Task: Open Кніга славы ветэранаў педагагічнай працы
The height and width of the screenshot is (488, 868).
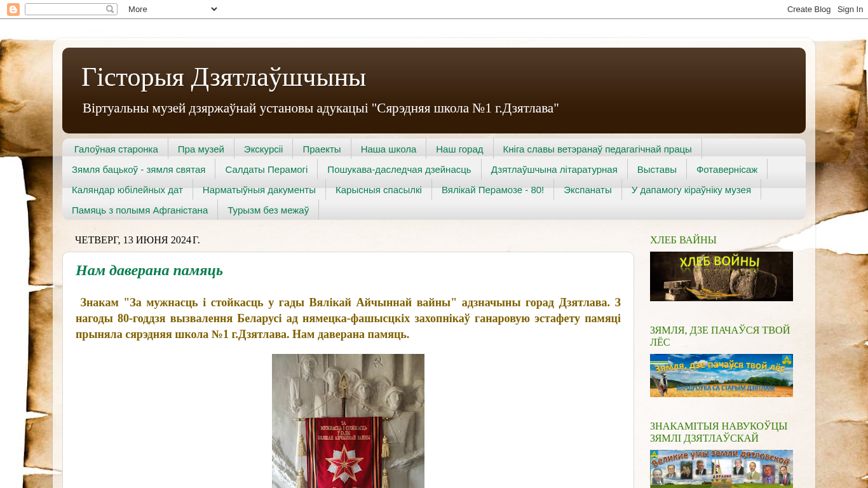Action: [597, 149]
